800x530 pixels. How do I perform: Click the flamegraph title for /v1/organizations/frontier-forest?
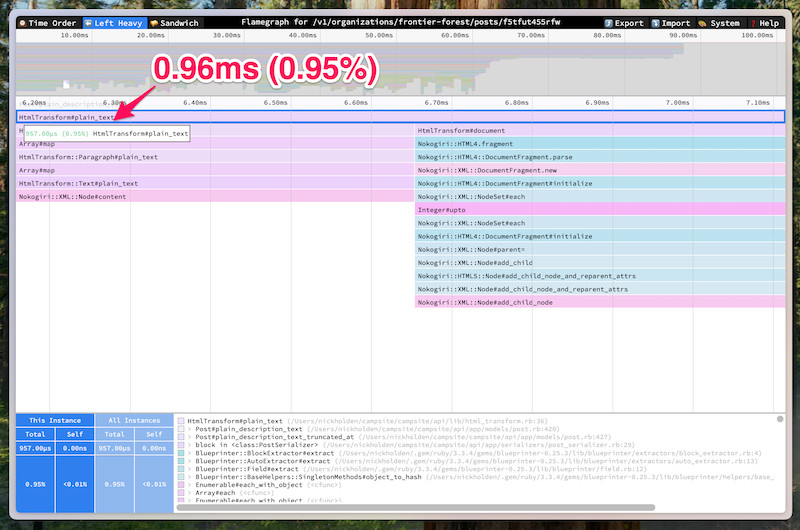pyautogui.click(x=401, y=22)
